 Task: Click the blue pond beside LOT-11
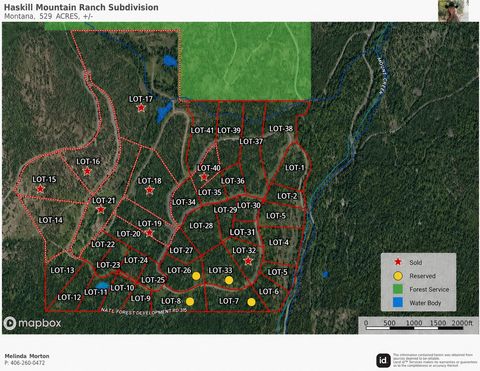click(x=102, y=286)
